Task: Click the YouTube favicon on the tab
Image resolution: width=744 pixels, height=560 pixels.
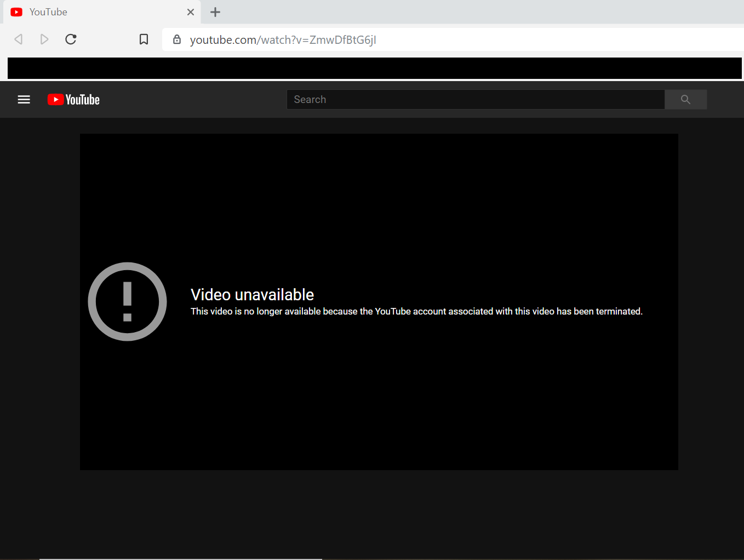Action: coord(16,12)
